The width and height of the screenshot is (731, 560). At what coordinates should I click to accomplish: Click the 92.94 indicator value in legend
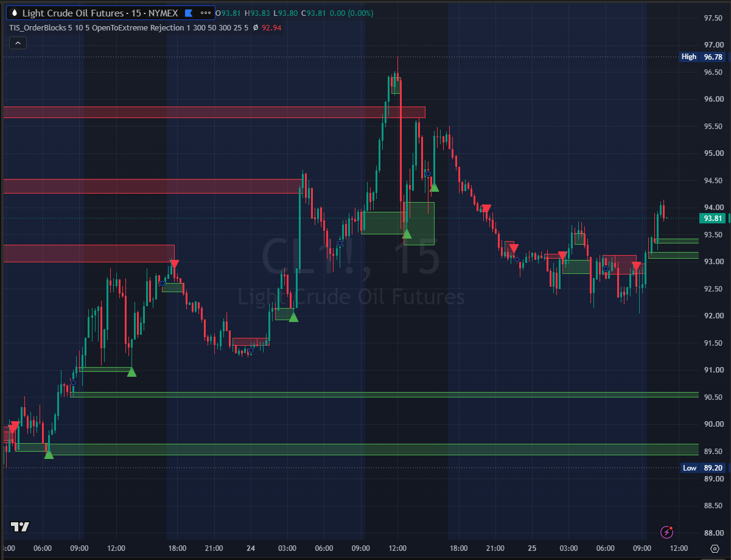pyautogui.click(x=272, y=27)
